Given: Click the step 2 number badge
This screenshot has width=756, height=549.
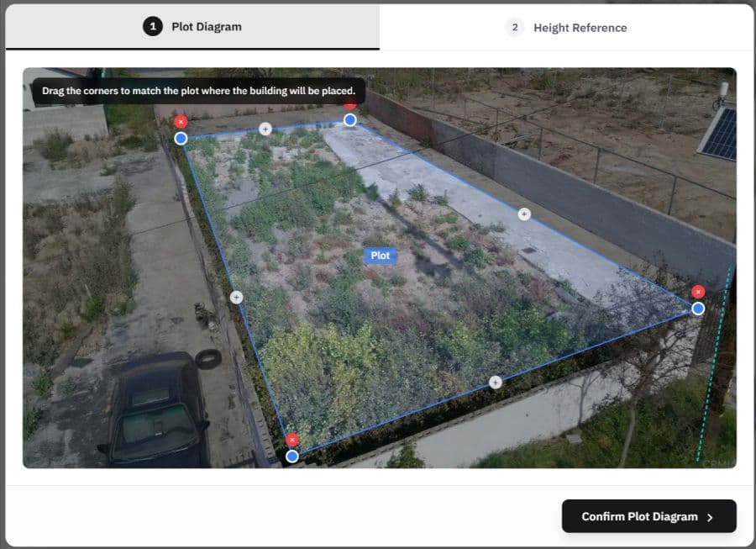Looking at the screenshot, I should point(514,28).
